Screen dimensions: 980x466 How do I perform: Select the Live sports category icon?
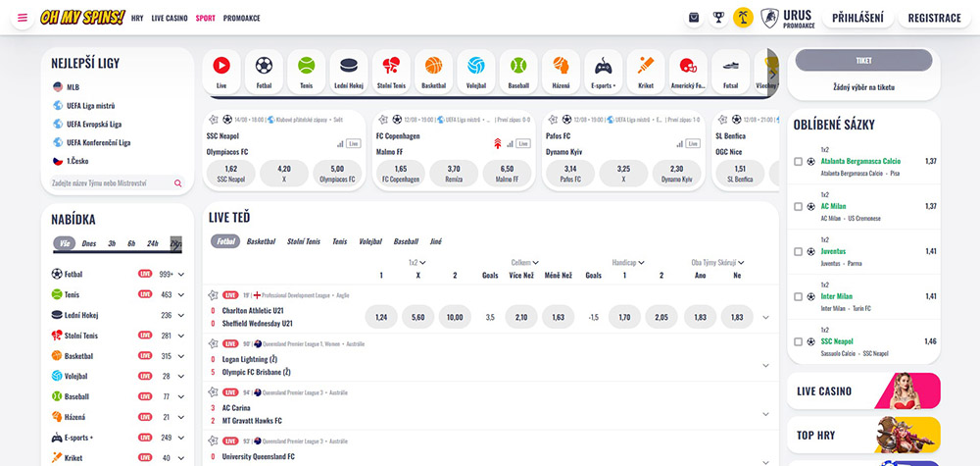point(221,67)
